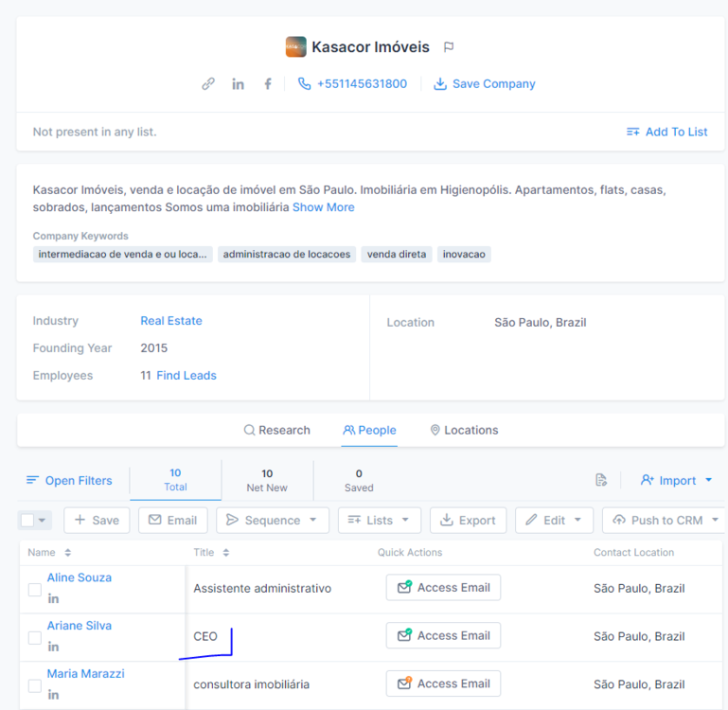Screen dimensions: 728x710
Task: Open Aline Souza's LinkedIn icon
Action: tap(53, 599)
